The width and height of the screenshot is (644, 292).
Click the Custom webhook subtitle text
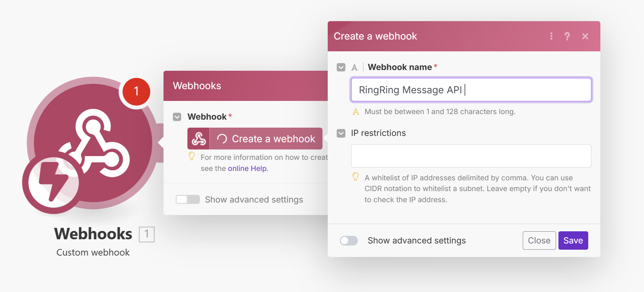click(x=93, y=252)
